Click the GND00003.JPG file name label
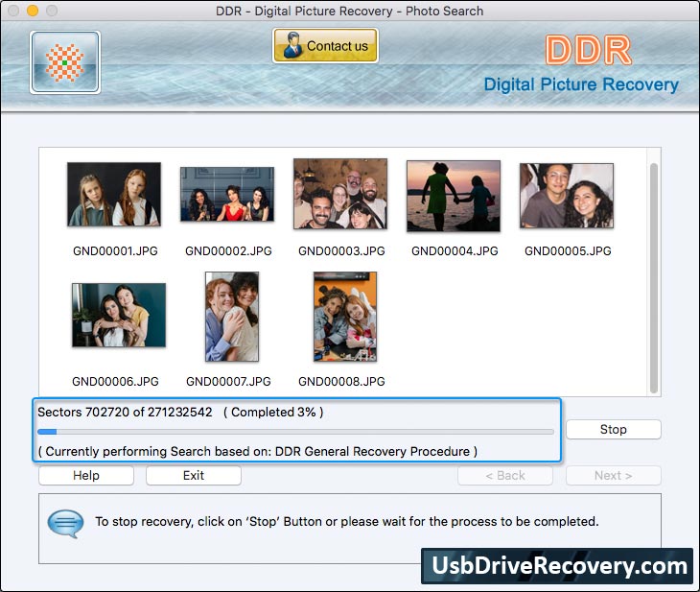This screenshot has height=592, width=700. [341, 251]
